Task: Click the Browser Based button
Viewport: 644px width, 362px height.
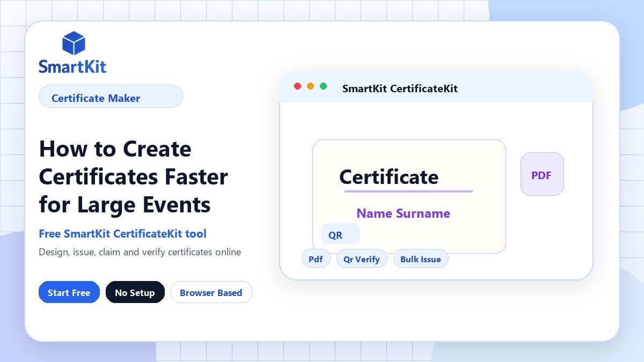Action: (x=211, y=292)
